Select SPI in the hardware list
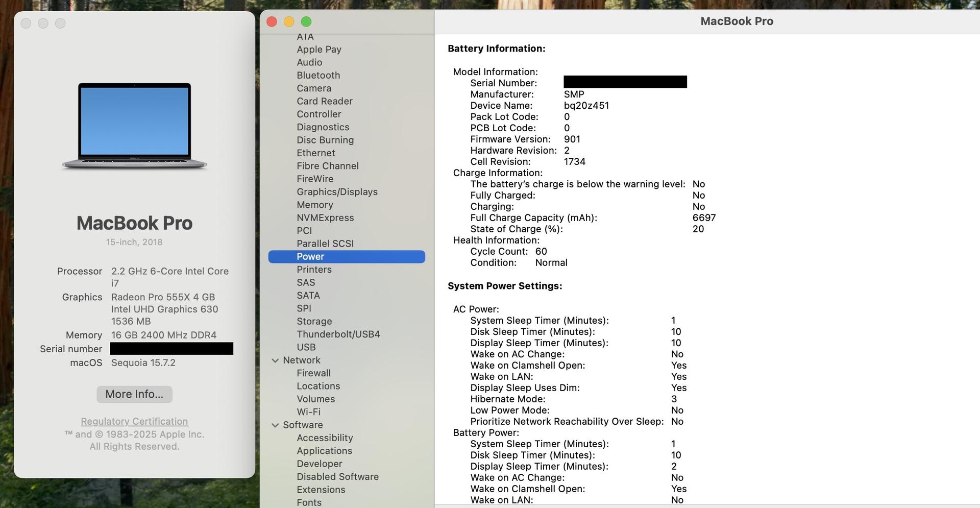 click(x=304, y=308)
